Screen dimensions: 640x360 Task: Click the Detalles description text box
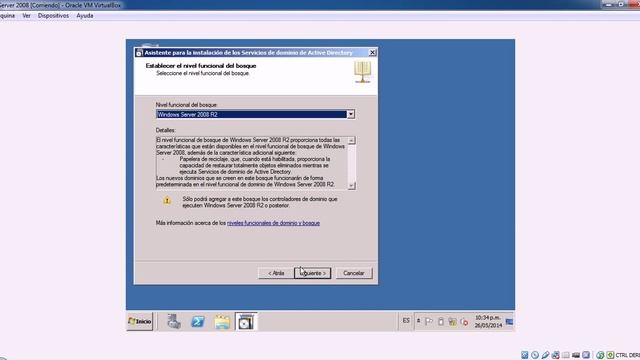256,163
